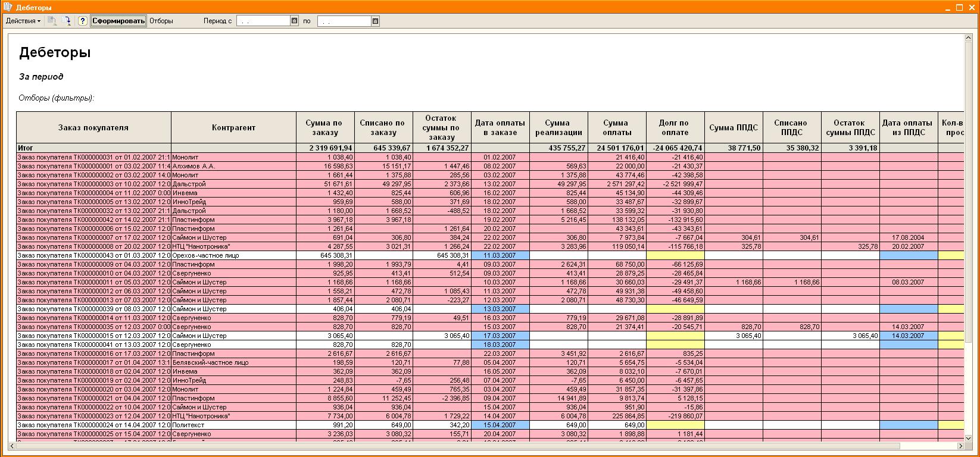Open the Отборы filters button
Image resolution: width=980 pixels, height=457 pixels.
(x=161, y=21)
